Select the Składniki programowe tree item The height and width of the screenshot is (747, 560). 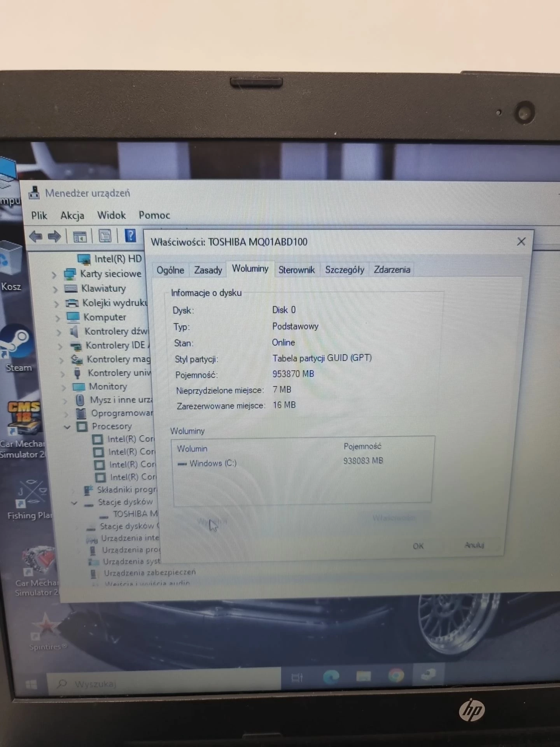pos(127,490)
